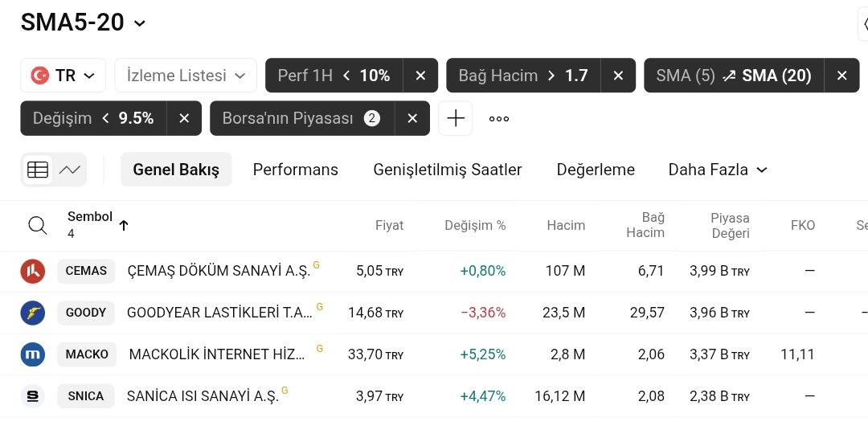Click the GOODY company logo icon
Viewport: 868px width, 438px height.
32,313
